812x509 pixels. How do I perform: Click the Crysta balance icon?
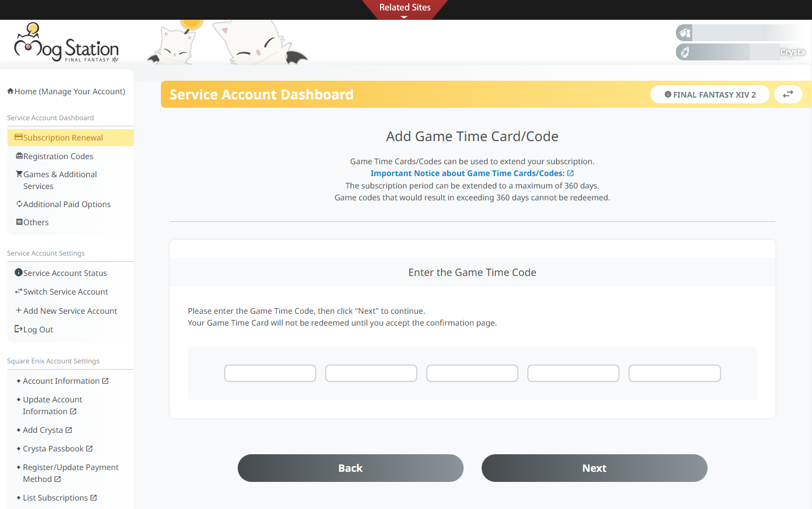point(684,52)
